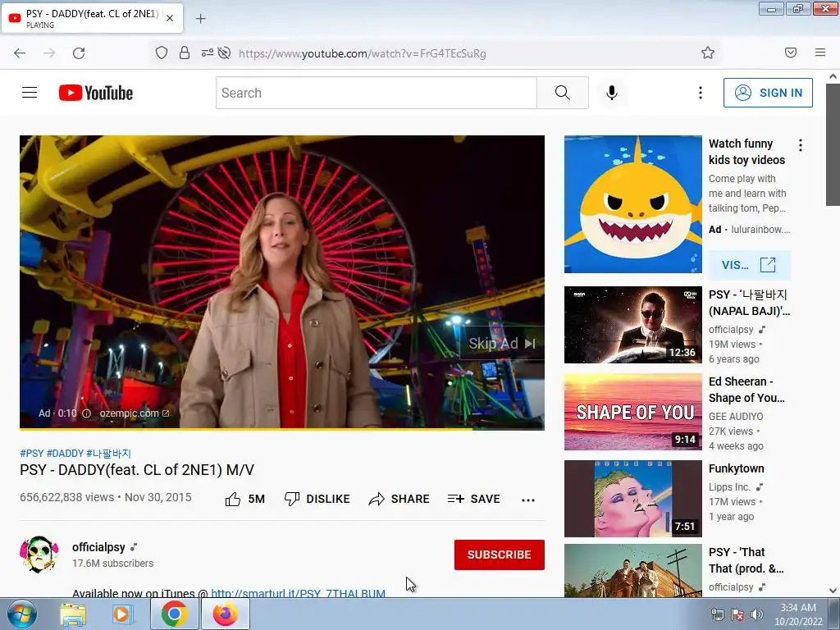Image resolution: width=840 pixels, height=630 pixels.
Task: Play Shape of You video thumbnail
Action: coord(632,412)
